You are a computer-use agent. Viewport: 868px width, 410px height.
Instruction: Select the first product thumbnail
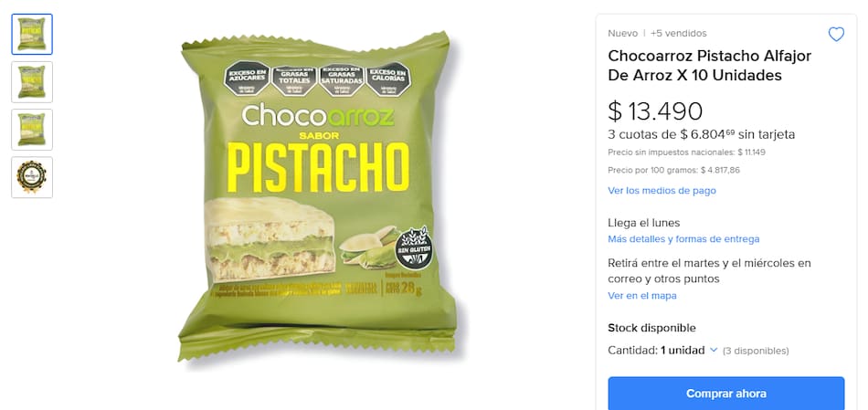(x=32, y=35)
